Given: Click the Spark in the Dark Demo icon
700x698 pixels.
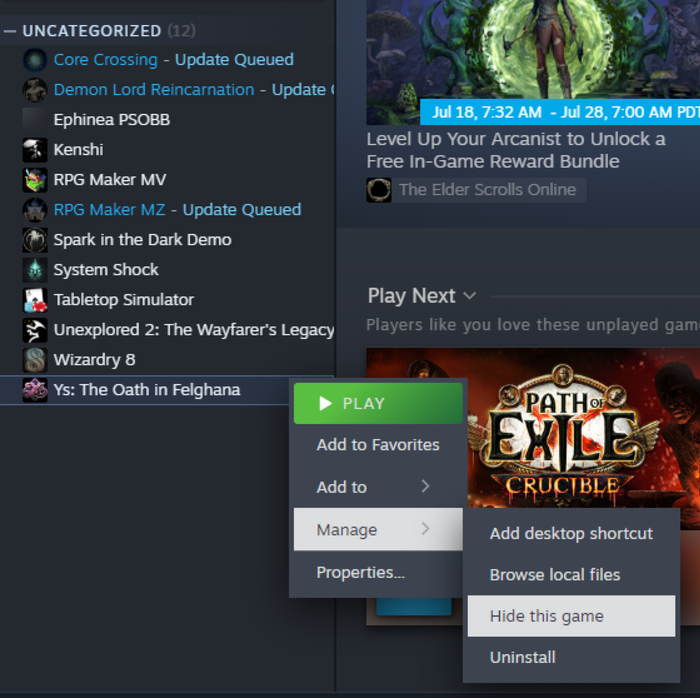Looking at the screenshot, I should (x=35, y=240).
